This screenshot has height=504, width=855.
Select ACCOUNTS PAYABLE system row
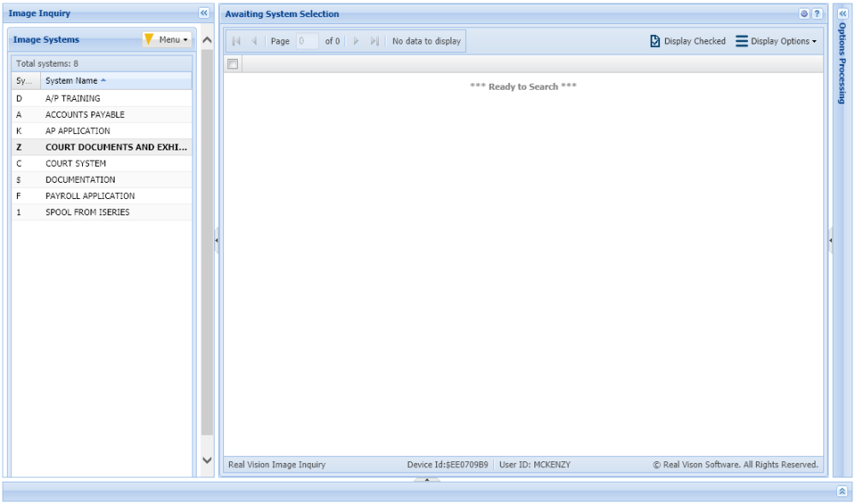pos(102,114)
